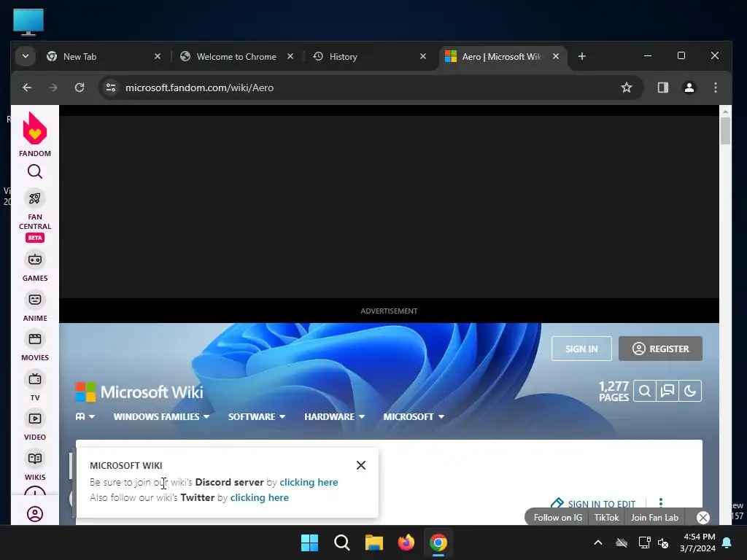
Task: Open the Video sidebar icon
Action: click(35, 419)
